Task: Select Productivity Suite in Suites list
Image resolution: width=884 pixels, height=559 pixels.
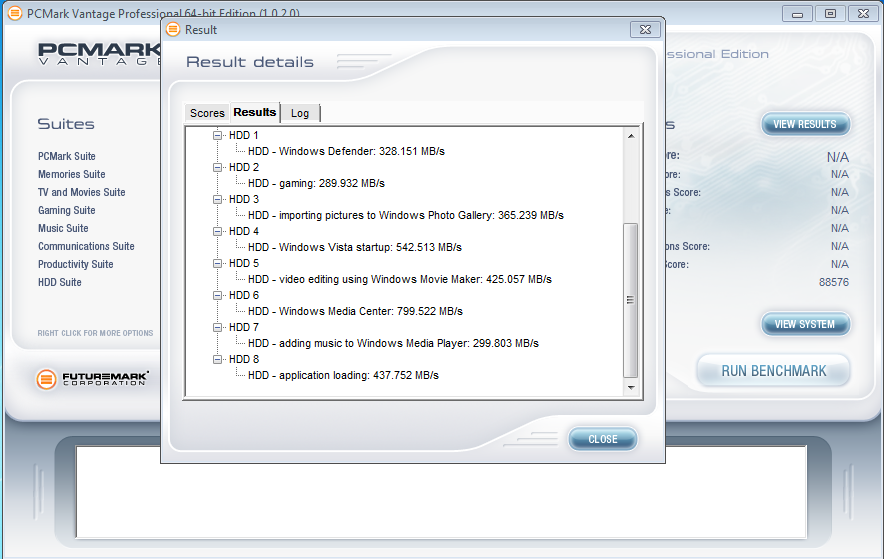Action: tap(76, 264)
